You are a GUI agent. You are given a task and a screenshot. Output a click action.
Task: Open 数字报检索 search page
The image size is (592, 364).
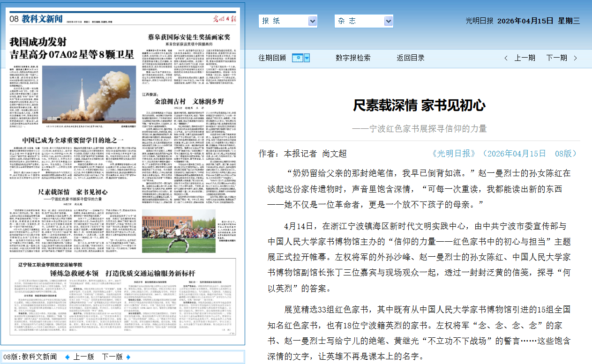click(353, 58)
